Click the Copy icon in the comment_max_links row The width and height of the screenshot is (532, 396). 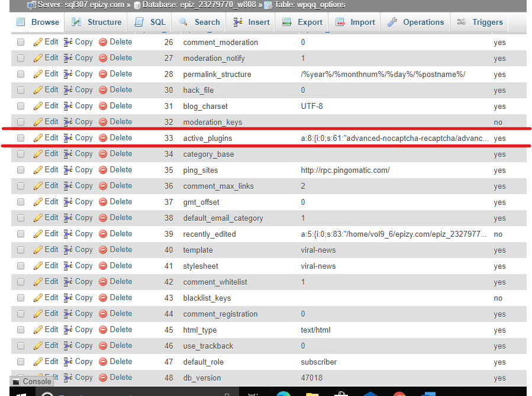point(68,186)
